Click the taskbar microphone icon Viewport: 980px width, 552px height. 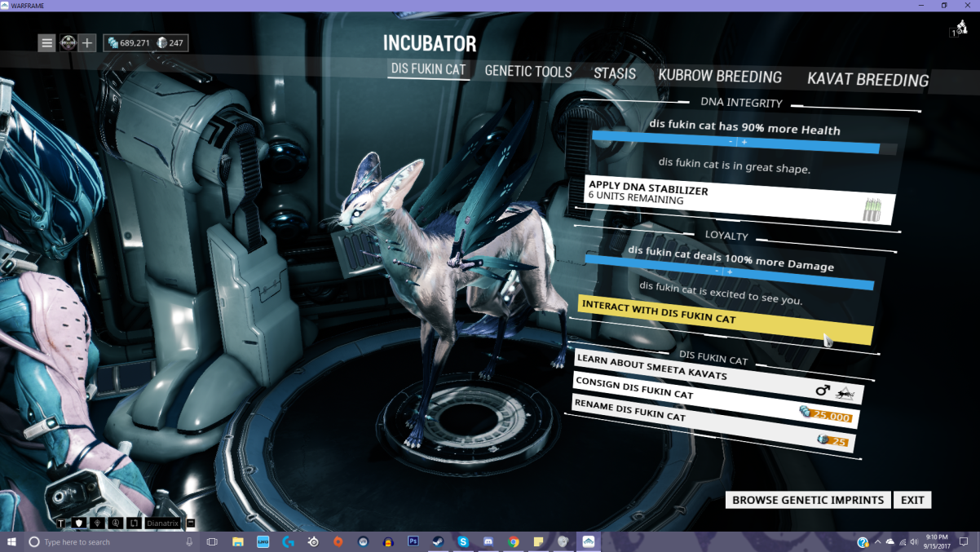click(x=189, y=541)
